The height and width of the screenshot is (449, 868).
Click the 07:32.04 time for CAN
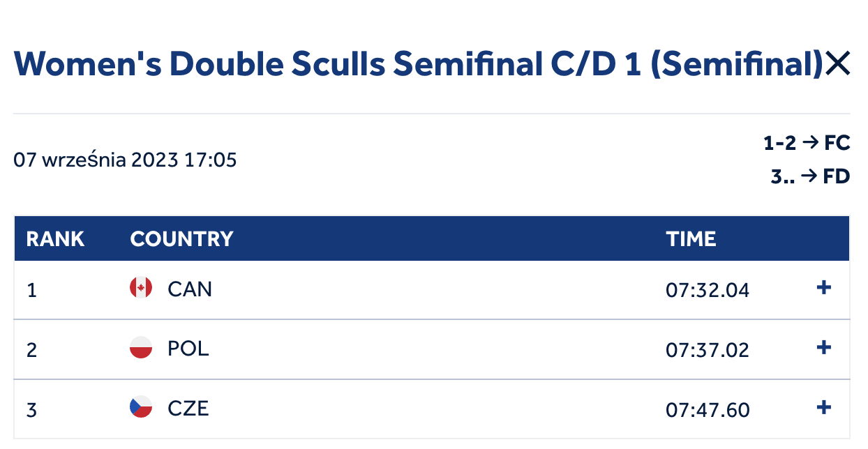708,289
